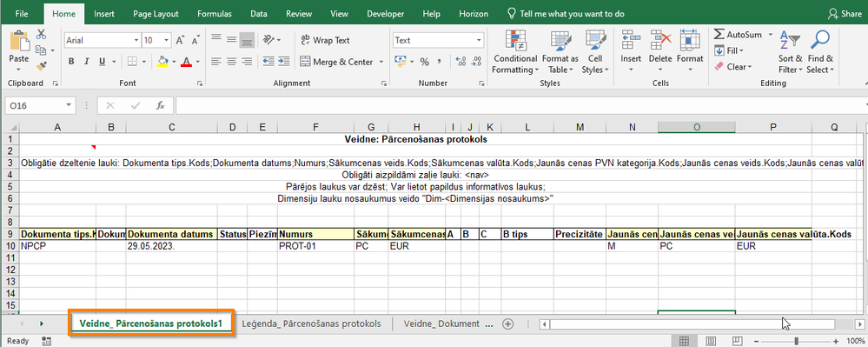This screenshot has width=868, height=347.
Task: Click the Share button
Action: point(844,13)
